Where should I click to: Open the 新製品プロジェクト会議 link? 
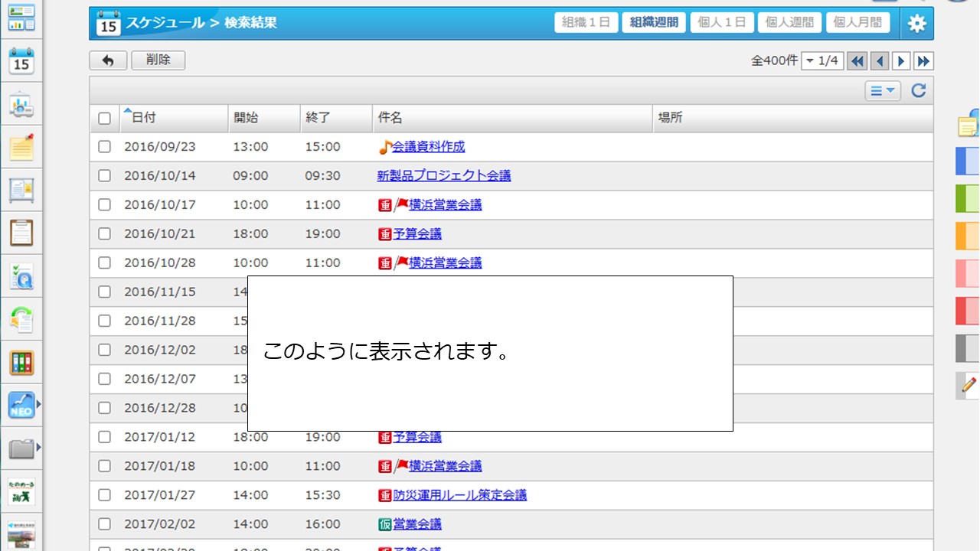(443, 176)
